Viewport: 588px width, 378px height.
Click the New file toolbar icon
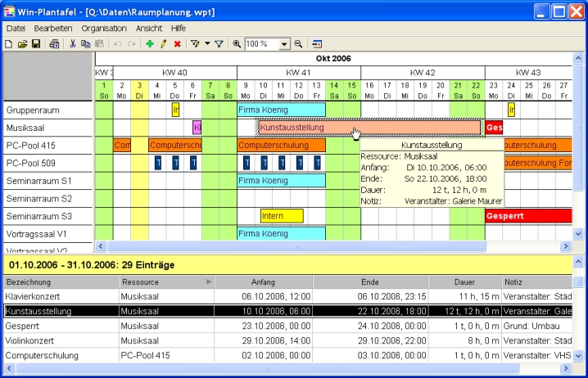8,43
